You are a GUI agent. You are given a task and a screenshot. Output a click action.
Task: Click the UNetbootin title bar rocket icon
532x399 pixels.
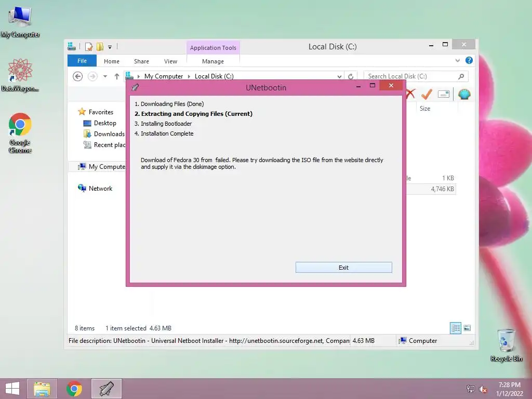click(x=135, y=87)
